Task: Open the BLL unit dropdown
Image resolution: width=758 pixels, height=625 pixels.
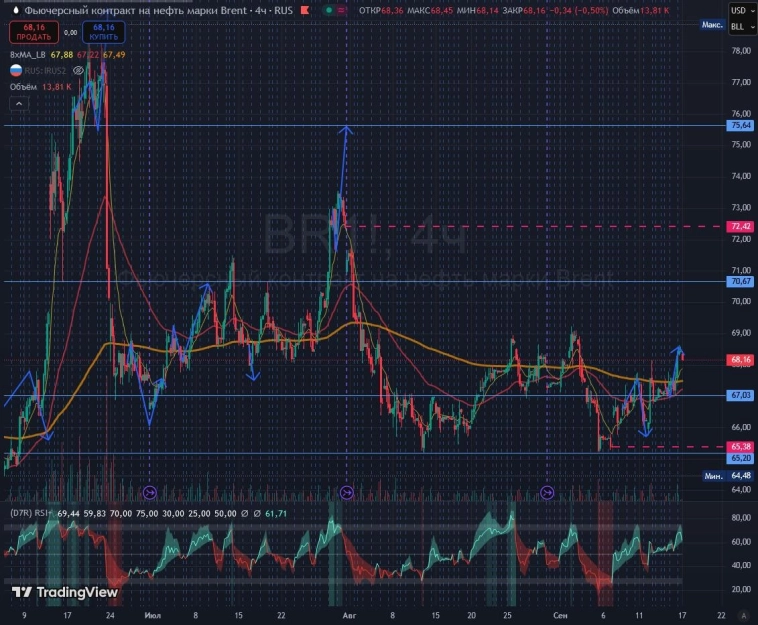Action: pyautogui.click(x=740, y=25)
